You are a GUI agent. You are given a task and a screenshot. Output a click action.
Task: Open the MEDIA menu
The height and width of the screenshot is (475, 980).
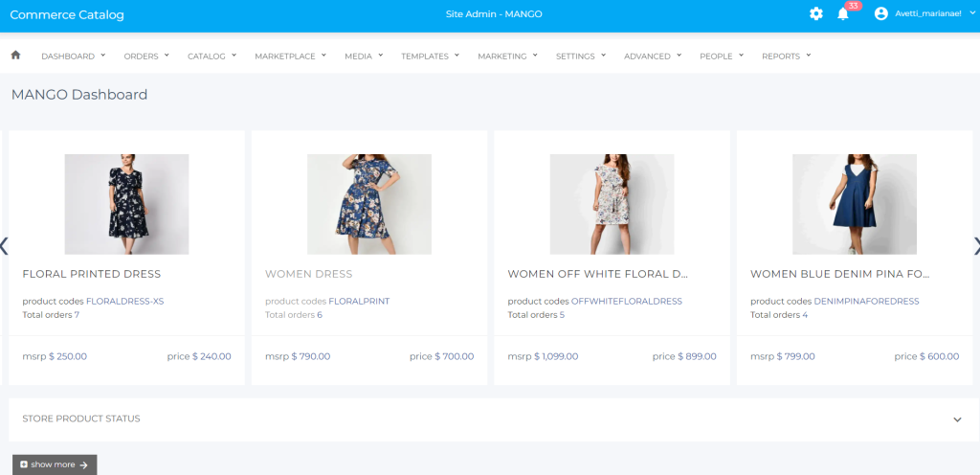point(364,57)
